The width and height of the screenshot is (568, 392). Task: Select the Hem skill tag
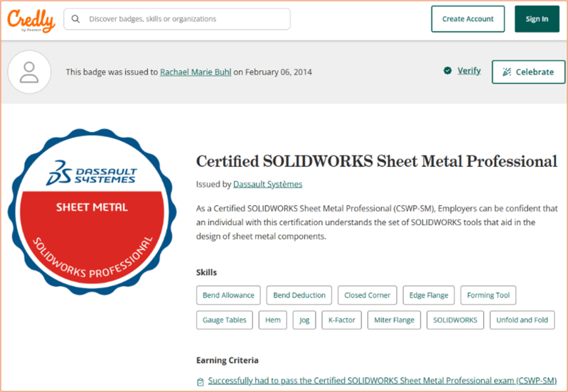[273, 320]
